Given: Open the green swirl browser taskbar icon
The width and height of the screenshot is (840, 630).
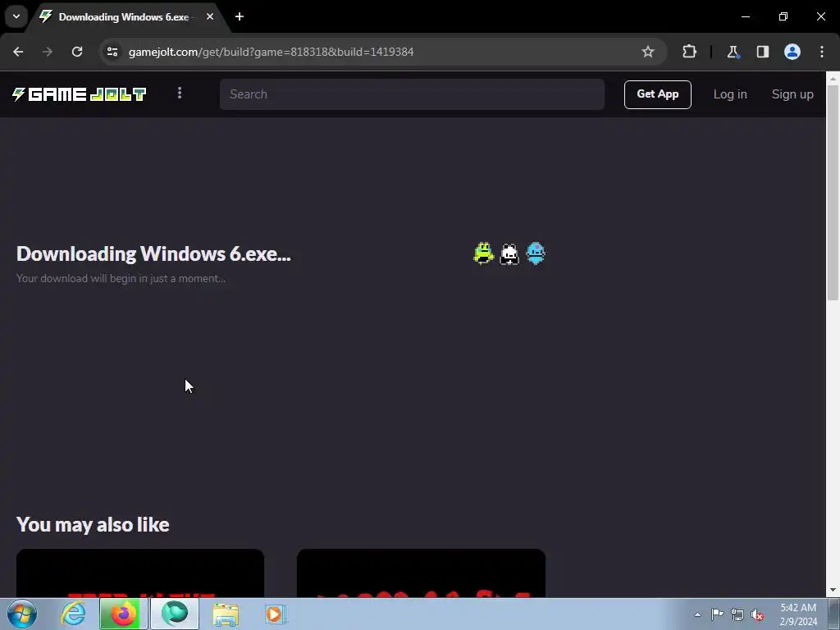Looking at the screenshot, I should click(175, 614).
